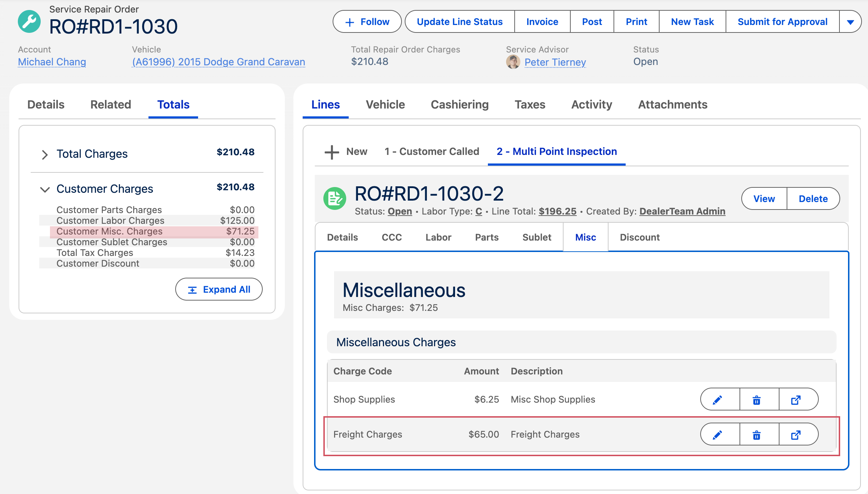Click the Delete button for line RO#RD1-1030-2
Screen dimensions: 868x494
click(813, 198)
